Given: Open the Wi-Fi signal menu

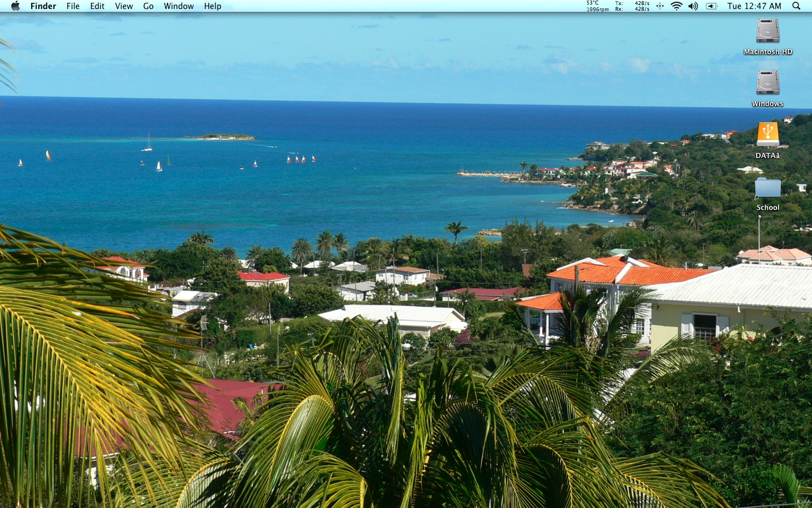Looking at the screenshot, I should (x=676, y=6).
